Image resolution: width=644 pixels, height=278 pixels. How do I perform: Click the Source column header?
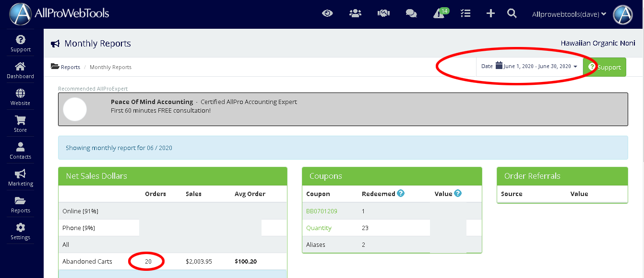(x=512, y=194)
